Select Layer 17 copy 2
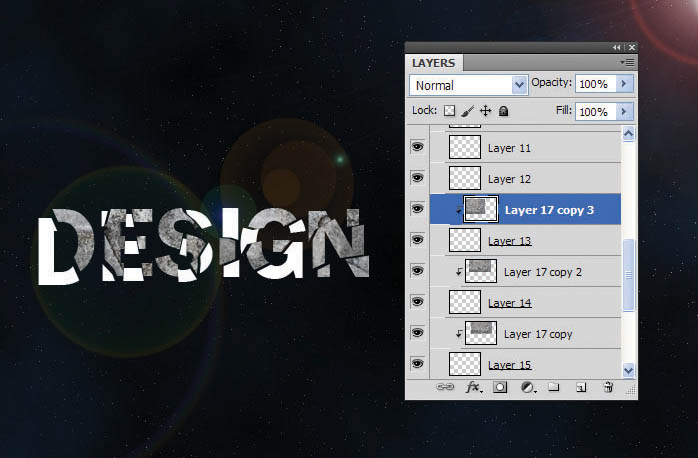Image resolution: width=698 pixels, height=458 pixels. pos(525,271)
